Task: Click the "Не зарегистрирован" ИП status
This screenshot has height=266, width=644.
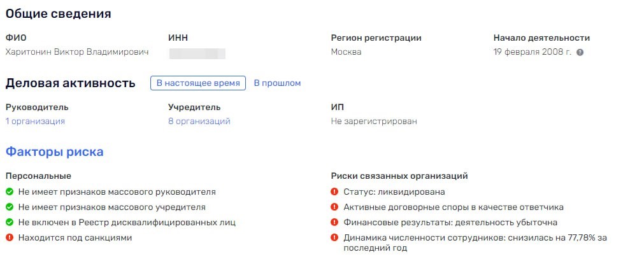Action: [x=374, y=121]
